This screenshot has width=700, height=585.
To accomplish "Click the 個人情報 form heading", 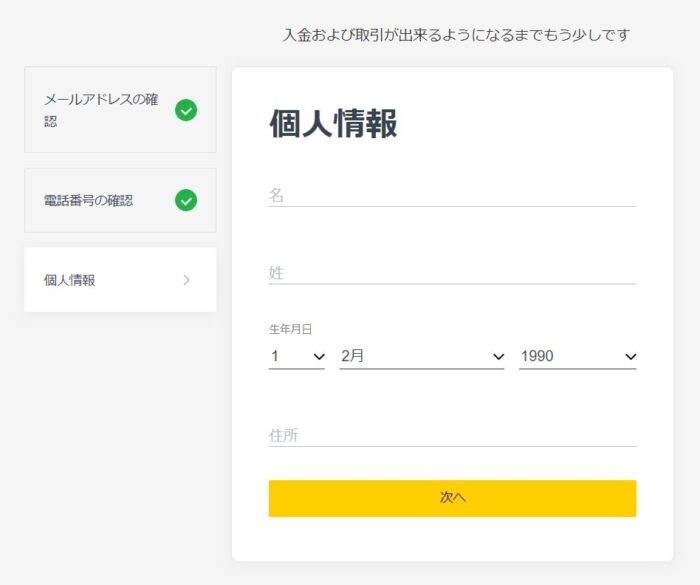I will point(333,123).
